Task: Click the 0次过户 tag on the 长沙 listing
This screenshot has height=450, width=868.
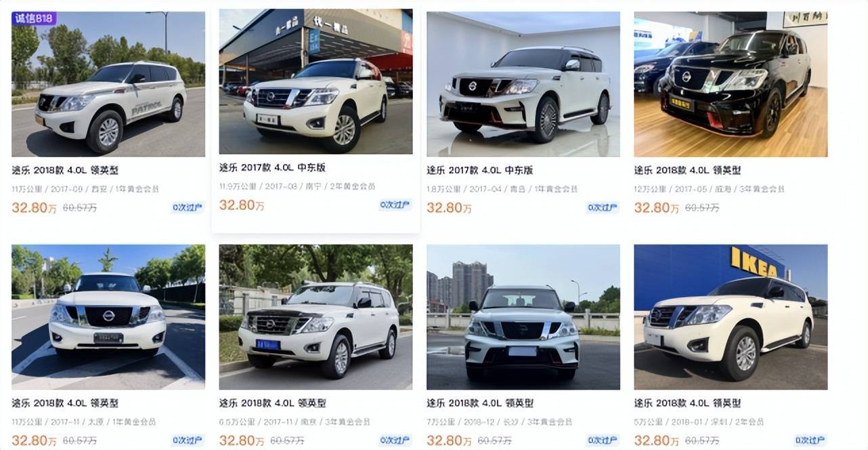Action: (x=603, y=441)
